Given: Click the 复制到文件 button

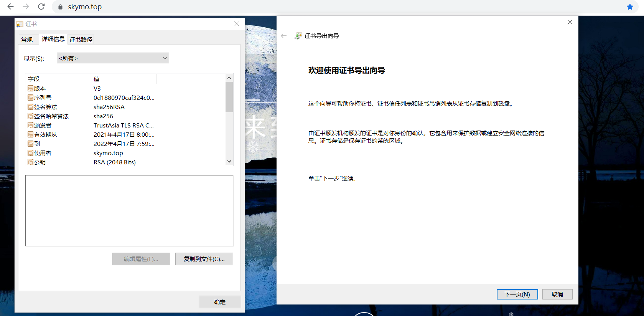Looking at the screenshot, I should (x=204, y=259).
